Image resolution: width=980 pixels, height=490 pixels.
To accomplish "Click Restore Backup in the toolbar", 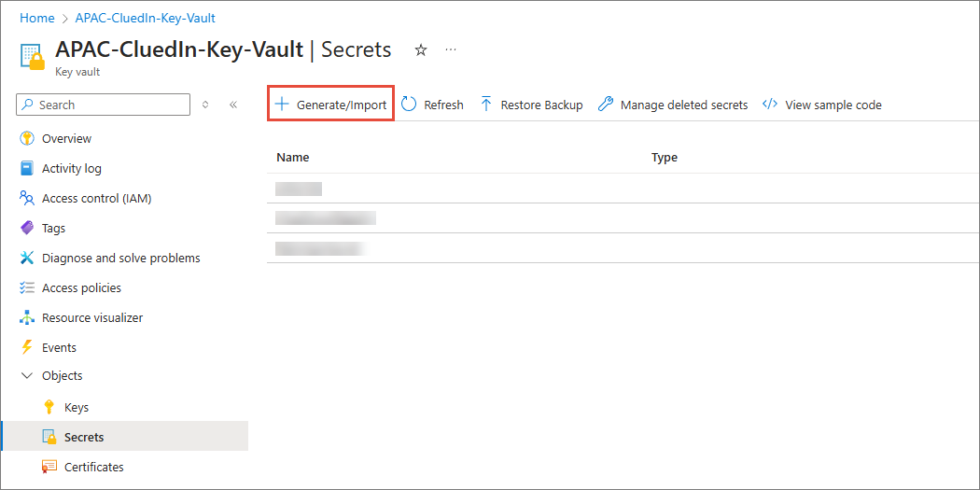I will coord(542,105).
